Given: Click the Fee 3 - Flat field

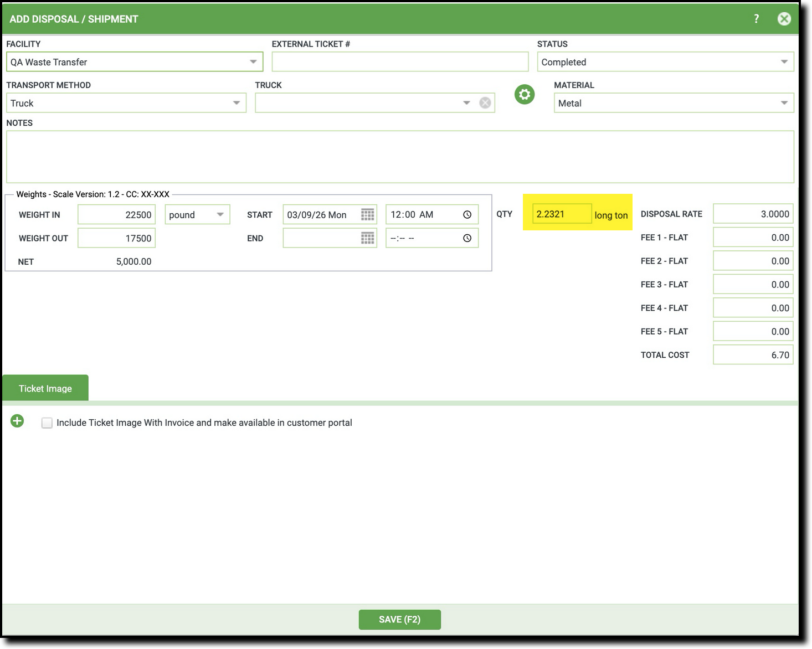Looking at the screenshot, I should coord(753,285).
